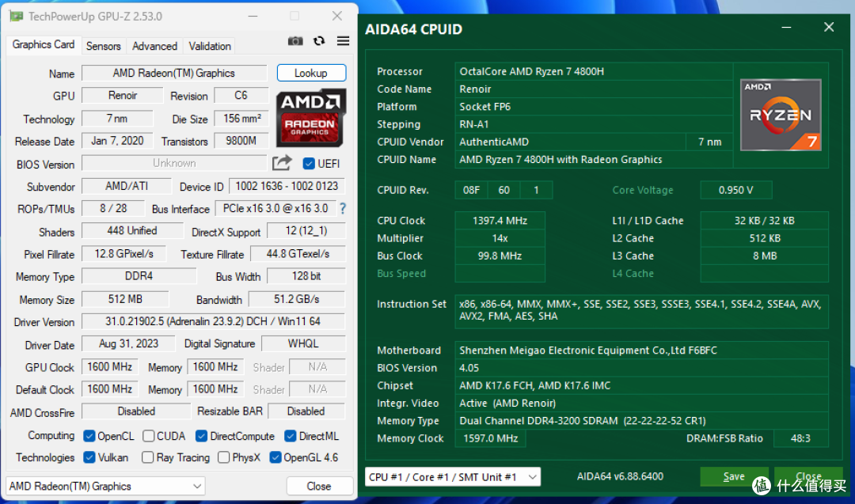Screen dimensions: 855x504
Task: Click the GPU-Z title bar app icon
Action: 17,17
